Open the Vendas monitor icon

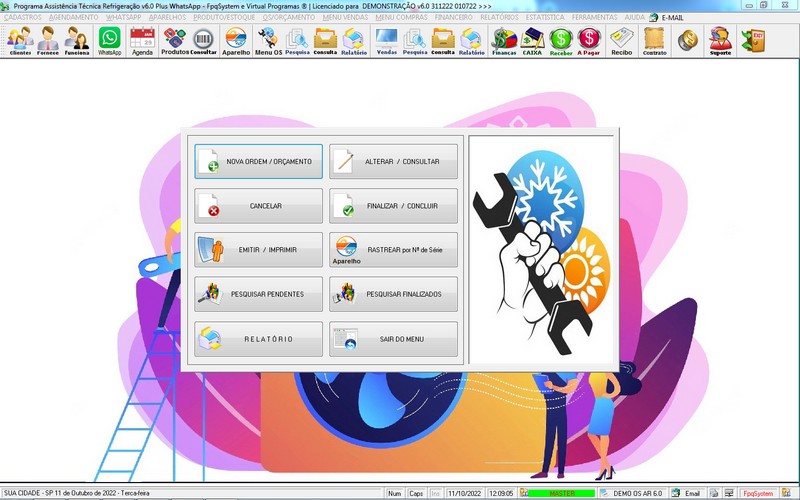tap(387, 41)
